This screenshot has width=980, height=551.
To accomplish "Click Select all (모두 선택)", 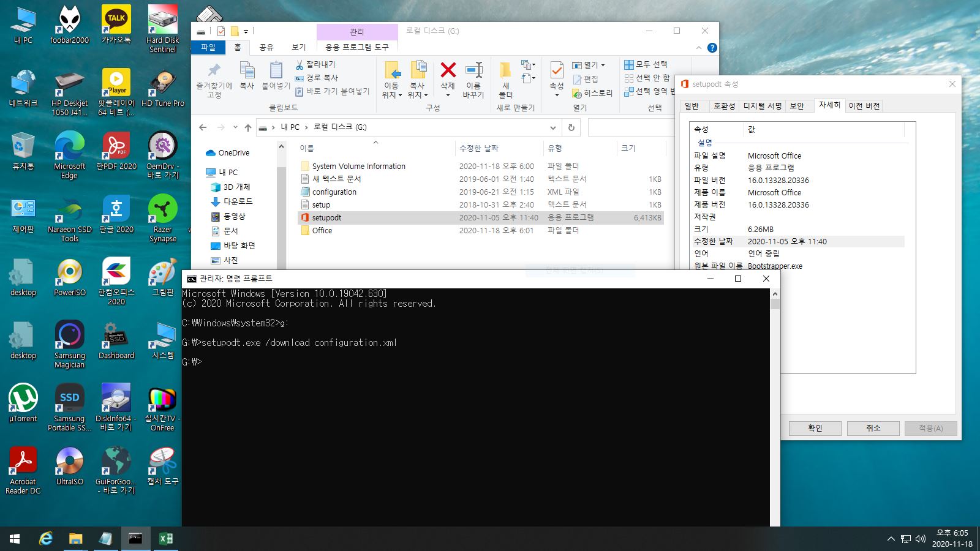I will click(646, 64).
